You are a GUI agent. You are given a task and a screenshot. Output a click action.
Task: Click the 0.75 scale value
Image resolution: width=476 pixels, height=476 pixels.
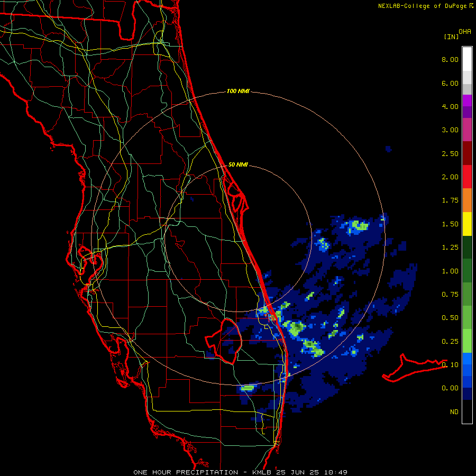(450, 295)
